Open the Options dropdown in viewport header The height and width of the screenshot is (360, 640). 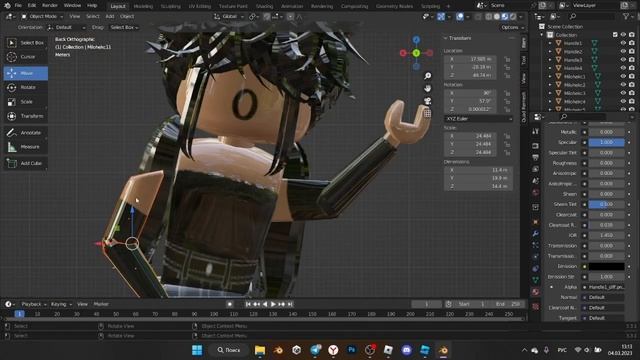(512, 27)
